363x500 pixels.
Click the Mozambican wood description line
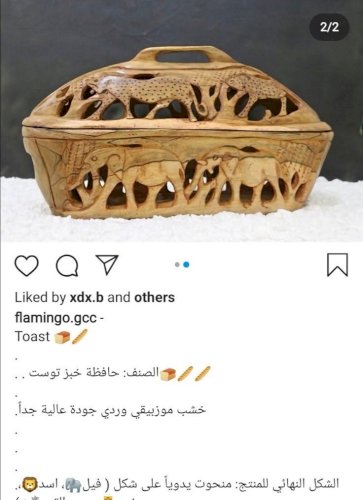[x=110, y=410]
